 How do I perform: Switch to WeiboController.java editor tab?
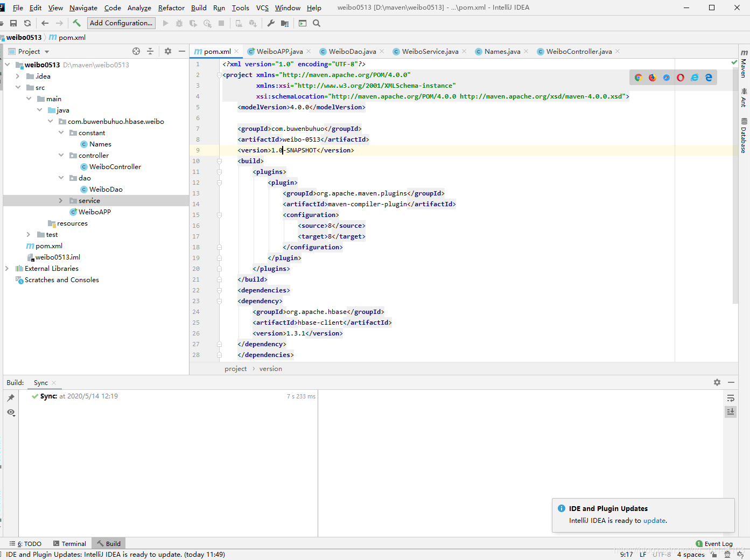[x=579, y=51]
